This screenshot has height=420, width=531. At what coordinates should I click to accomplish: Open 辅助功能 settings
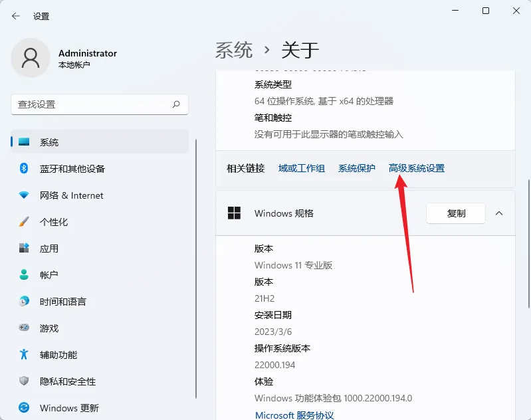pos(100,354)
